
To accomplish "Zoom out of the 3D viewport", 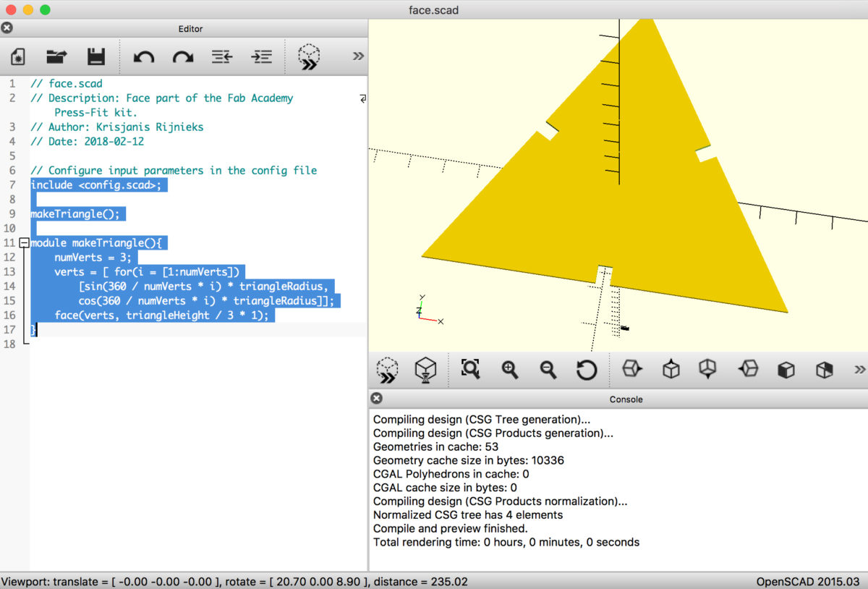I will point(548,370).
